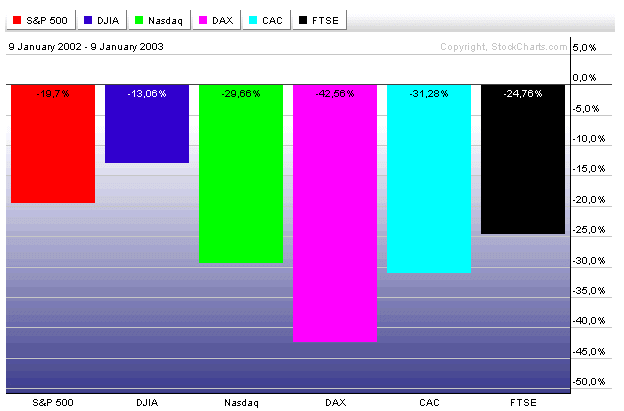Screen dimensions: 624x411
Task: Click the 5,0% y-axis tick label
Action: 584,47
